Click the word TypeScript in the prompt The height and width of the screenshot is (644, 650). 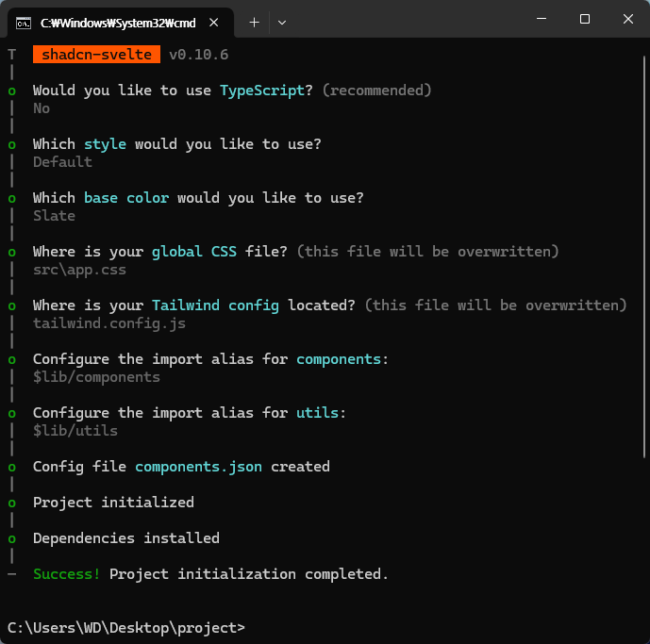(262, 91)
